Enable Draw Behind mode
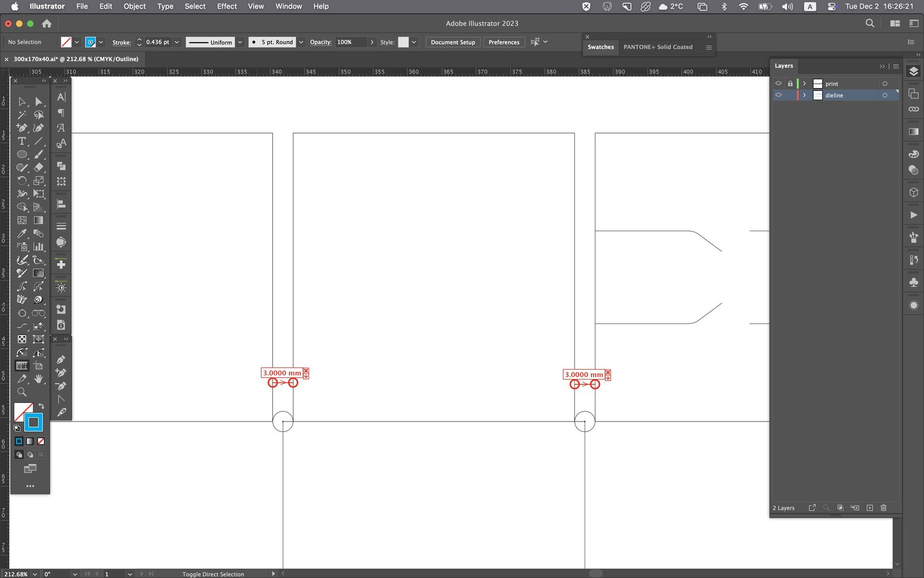Viewport: 924px width, 578px height. [30, 455]
